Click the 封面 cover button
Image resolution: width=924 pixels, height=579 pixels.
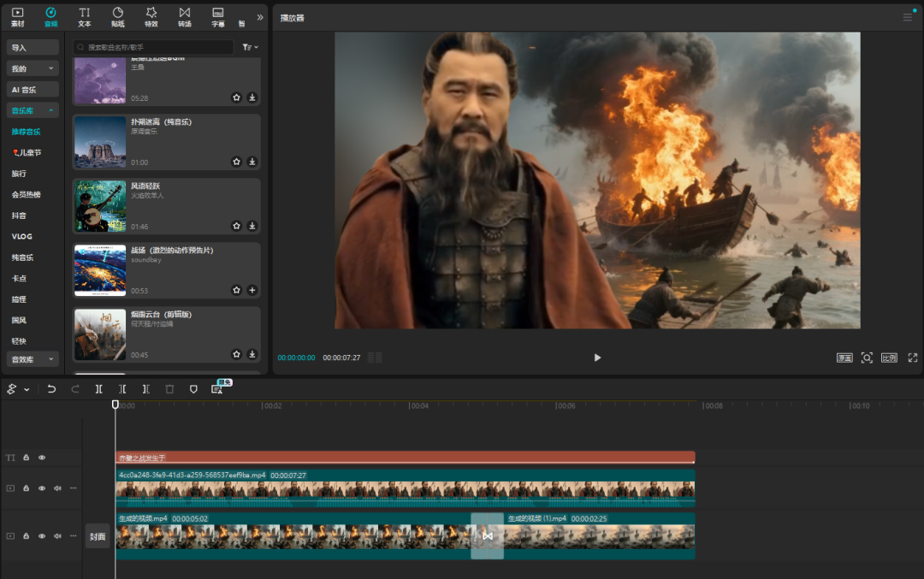point(98,536)
